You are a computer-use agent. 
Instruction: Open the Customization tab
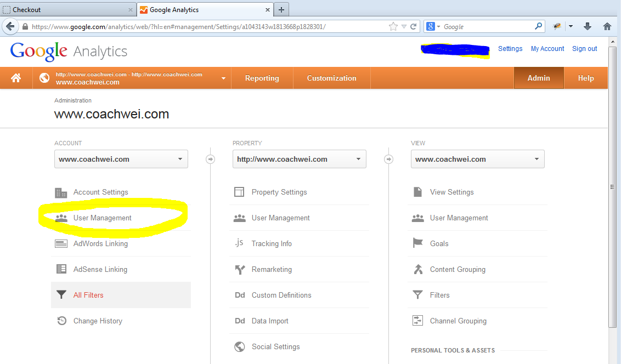coord(331,78)
